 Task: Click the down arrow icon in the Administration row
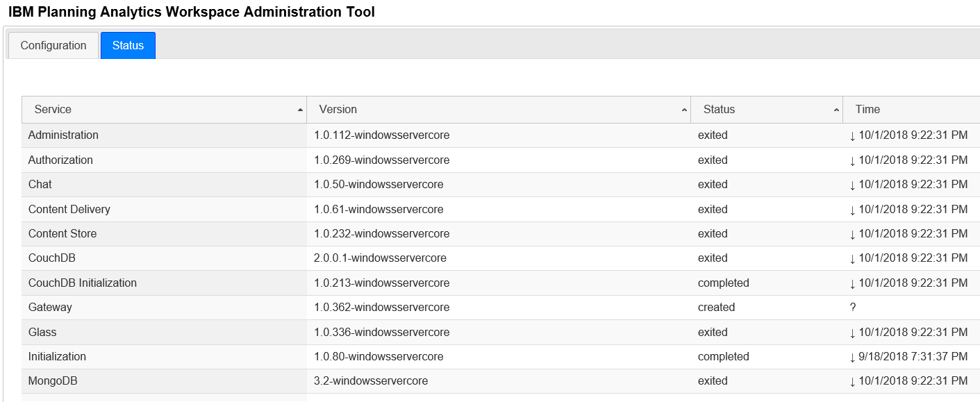(x=852, y=136)
